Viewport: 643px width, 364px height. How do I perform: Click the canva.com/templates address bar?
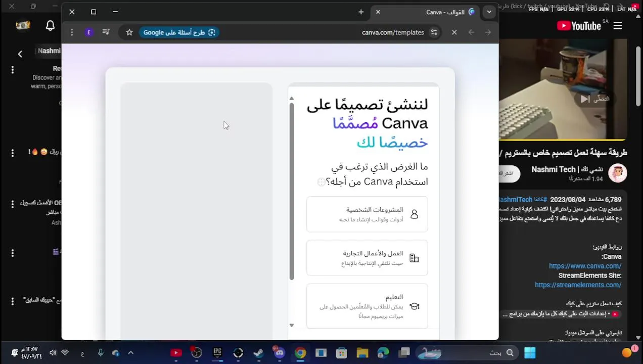point(393,32)
